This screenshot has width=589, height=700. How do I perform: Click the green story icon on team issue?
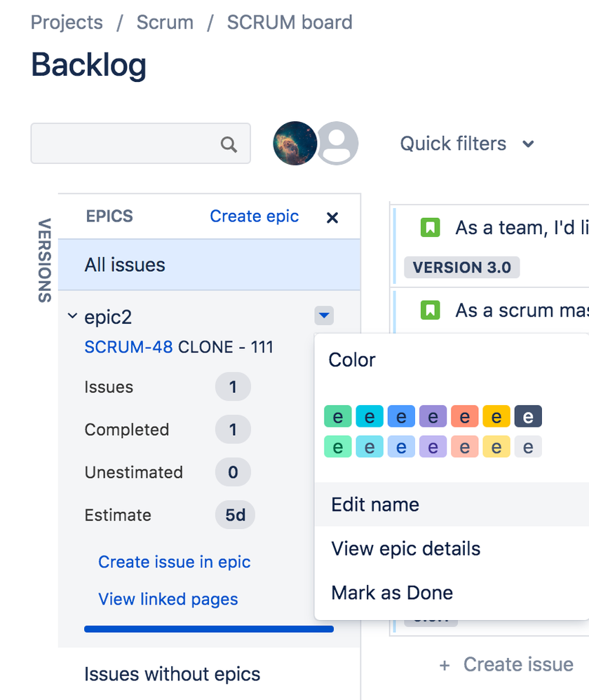click(x=430, y=227)
